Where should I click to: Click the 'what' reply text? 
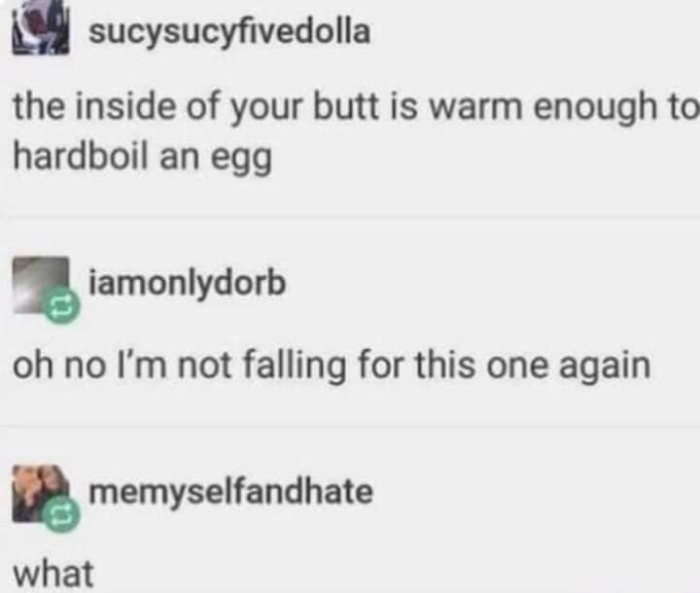coord(53,574)
